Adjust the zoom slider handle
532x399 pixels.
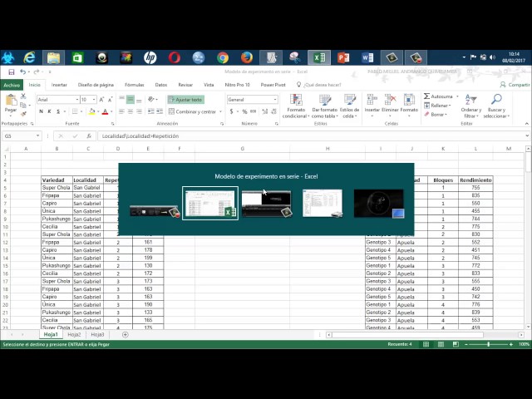[x=488, y=344]
